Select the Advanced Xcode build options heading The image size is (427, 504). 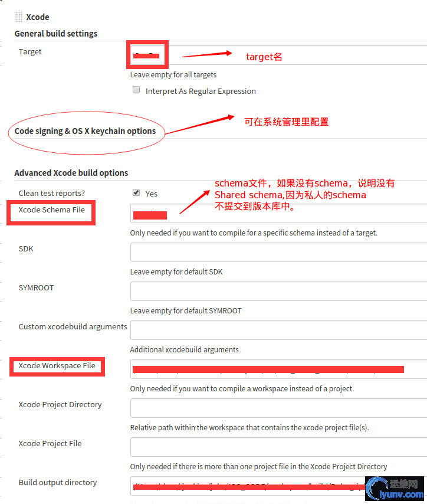point(71,173)
